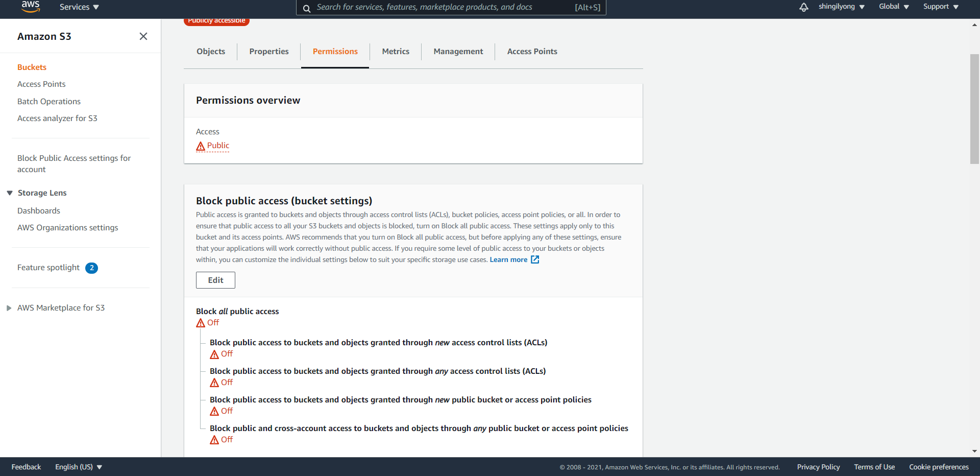
Task: Open the Access Points tab
Action: pyautogui.click(x=532, y=52)
